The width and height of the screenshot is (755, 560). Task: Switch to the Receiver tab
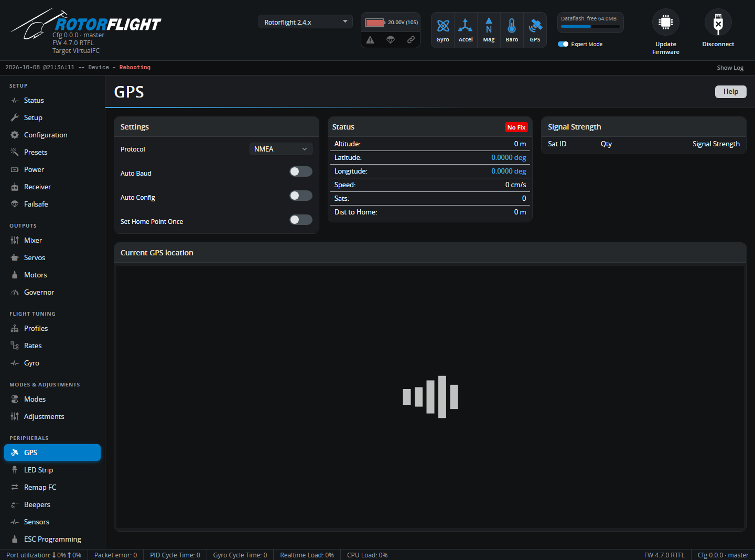52,187
